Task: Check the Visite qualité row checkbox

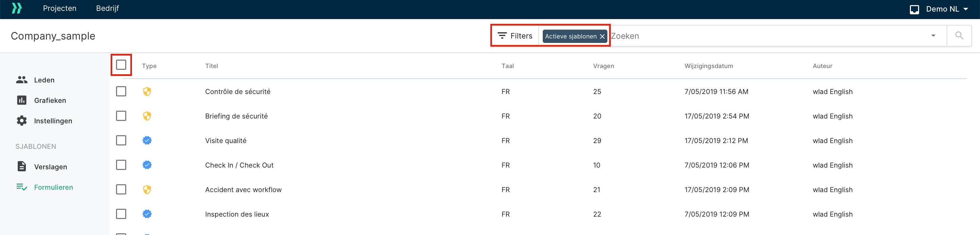Action: [121, 141]
